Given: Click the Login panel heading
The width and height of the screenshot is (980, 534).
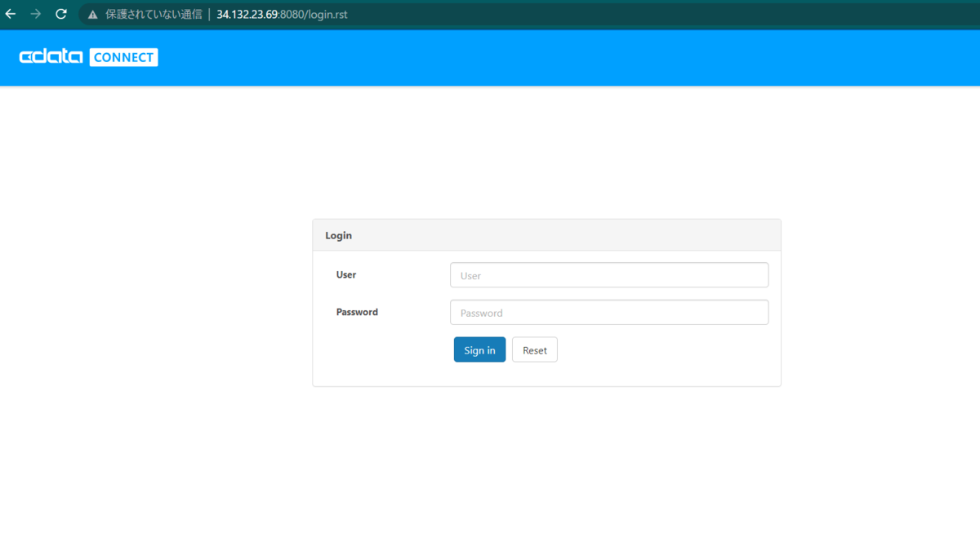Looking at the screenshot, I should pos(338,235).
